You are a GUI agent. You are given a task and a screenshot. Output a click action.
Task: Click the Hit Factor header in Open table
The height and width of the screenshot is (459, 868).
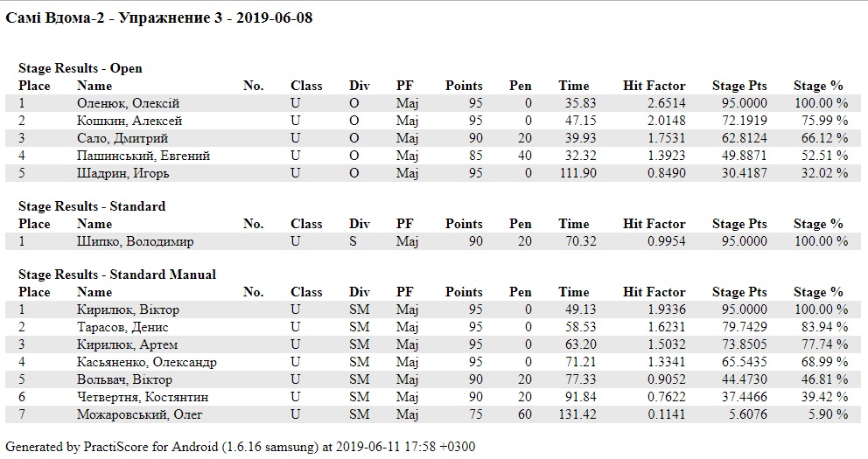tap(654, 86)
